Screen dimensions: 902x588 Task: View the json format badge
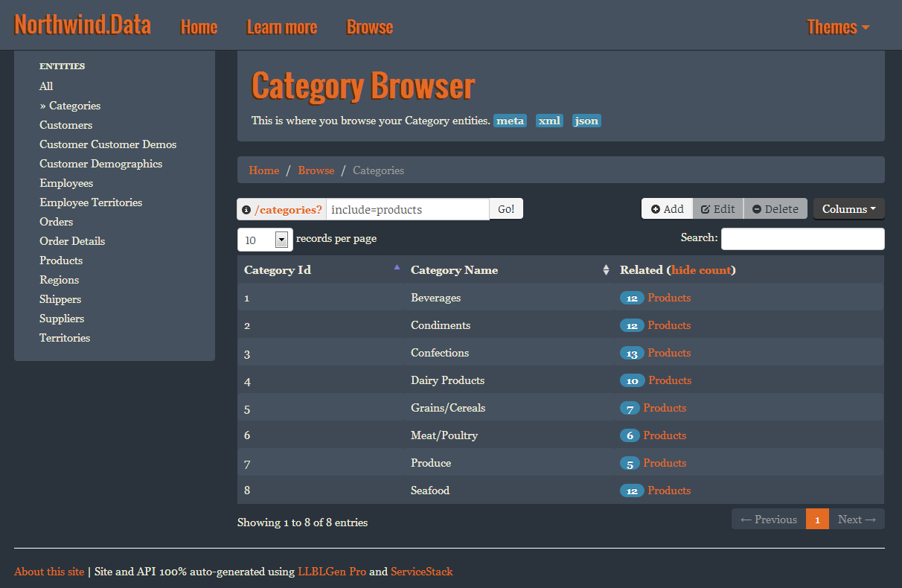pyautogui.click(x=586, y=121)
